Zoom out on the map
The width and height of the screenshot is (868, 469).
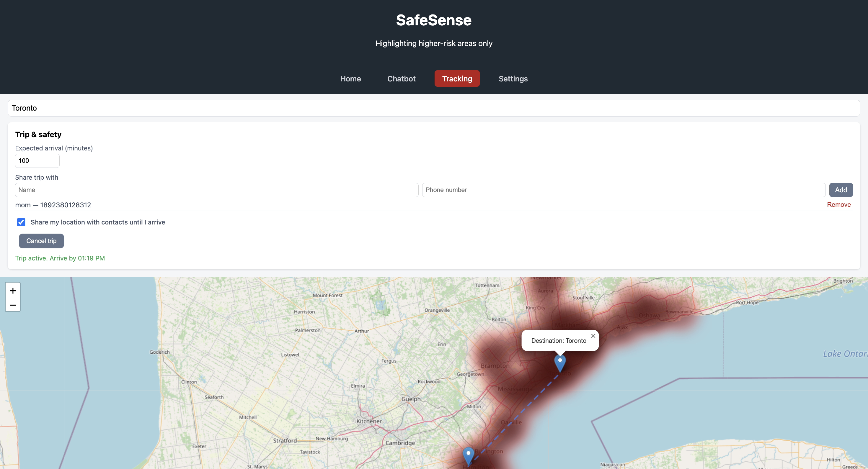13,305
